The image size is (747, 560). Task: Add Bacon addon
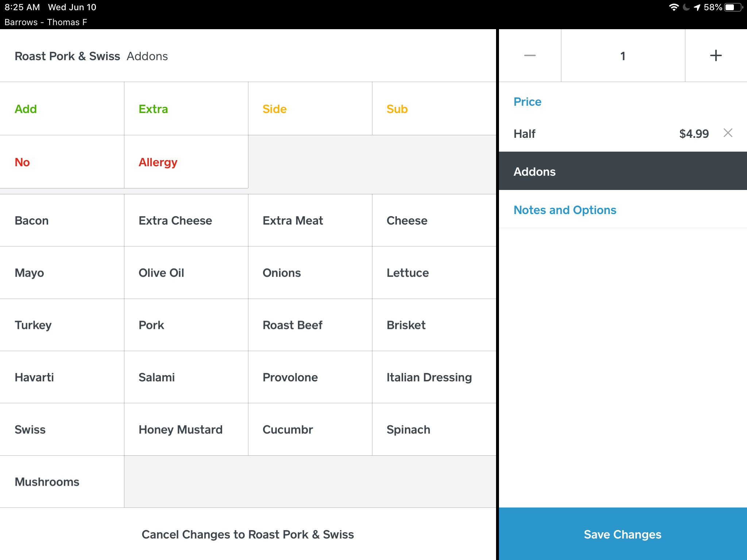tap(62, 221)
